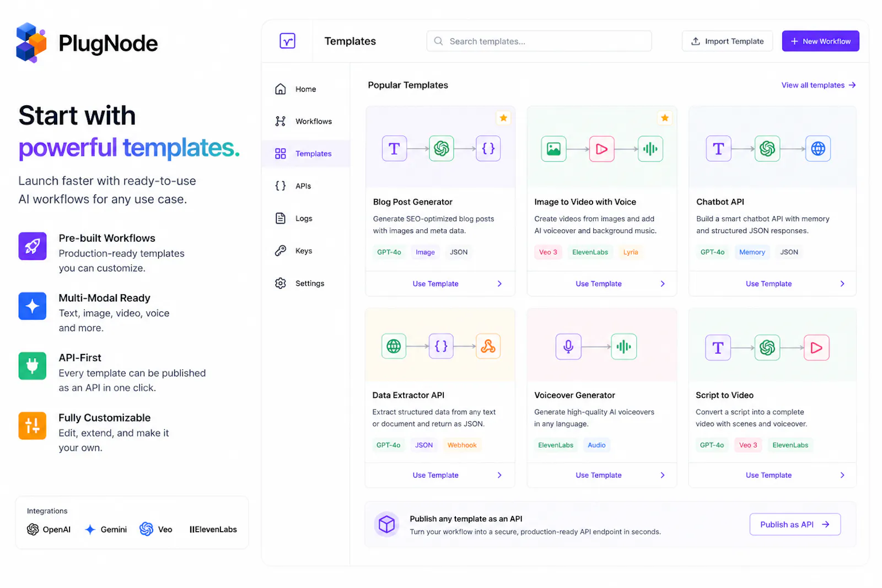
Task: Click the Veo integration logo
Action: (156, 529)
